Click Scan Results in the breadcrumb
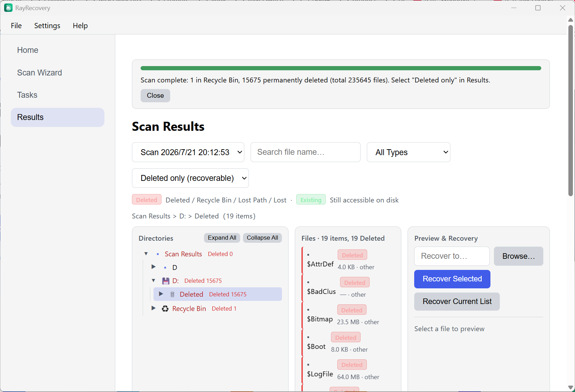Screen dimensions: 575x392 (x=151, y=216)
